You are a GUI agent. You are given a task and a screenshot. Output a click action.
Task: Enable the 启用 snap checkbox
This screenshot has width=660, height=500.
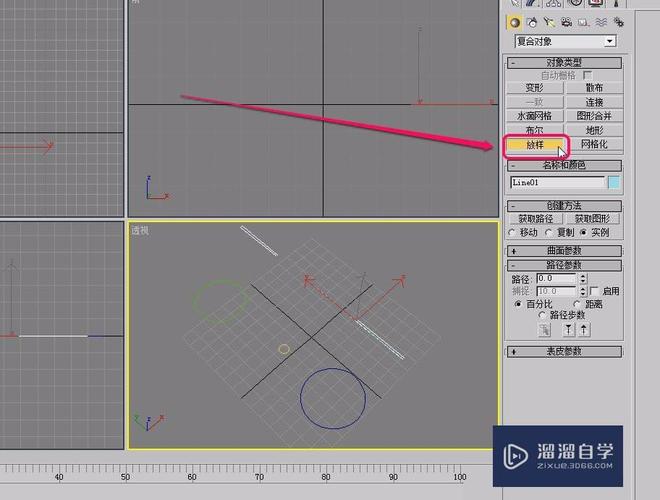click(x=594, y=291)
